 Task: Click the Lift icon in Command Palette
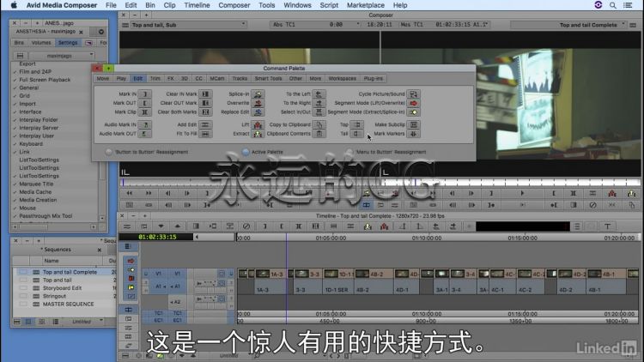(258, 124)
